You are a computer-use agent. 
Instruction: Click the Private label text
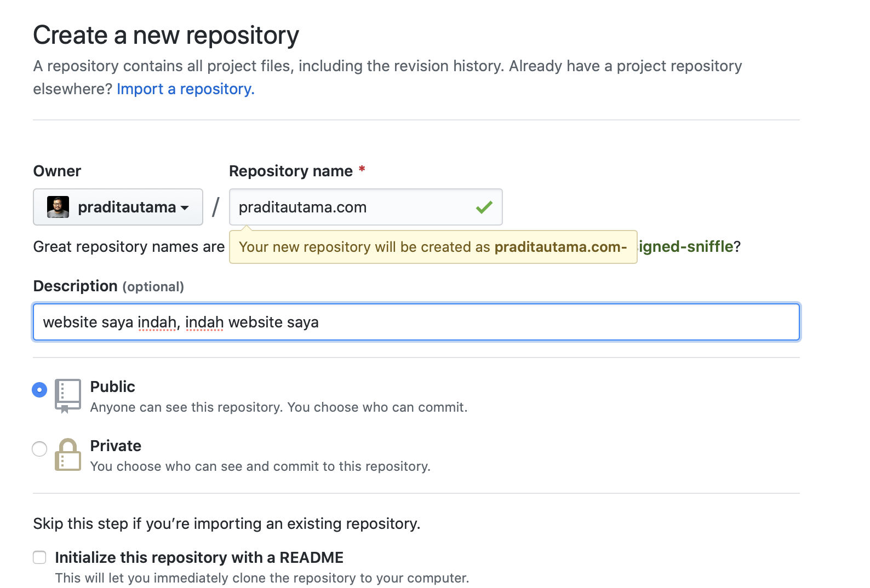coord(116,446)
